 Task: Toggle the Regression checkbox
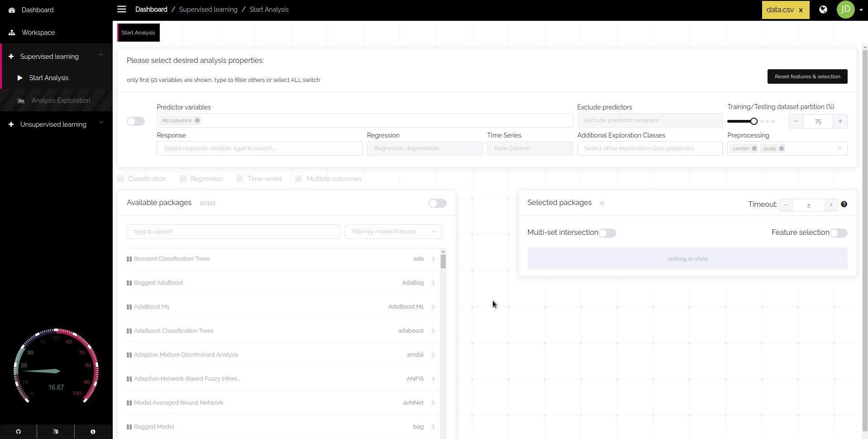(183, 179)
